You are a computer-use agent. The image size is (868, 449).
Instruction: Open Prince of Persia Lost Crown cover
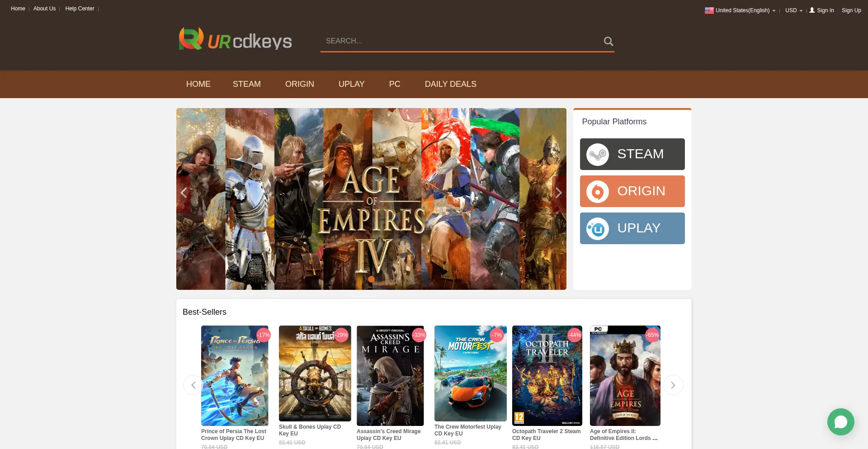tap(235, 376)
